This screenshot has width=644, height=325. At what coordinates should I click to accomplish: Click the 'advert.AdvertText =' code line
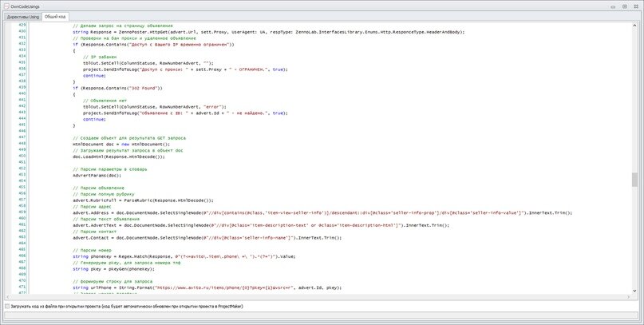tap(261, 225)
